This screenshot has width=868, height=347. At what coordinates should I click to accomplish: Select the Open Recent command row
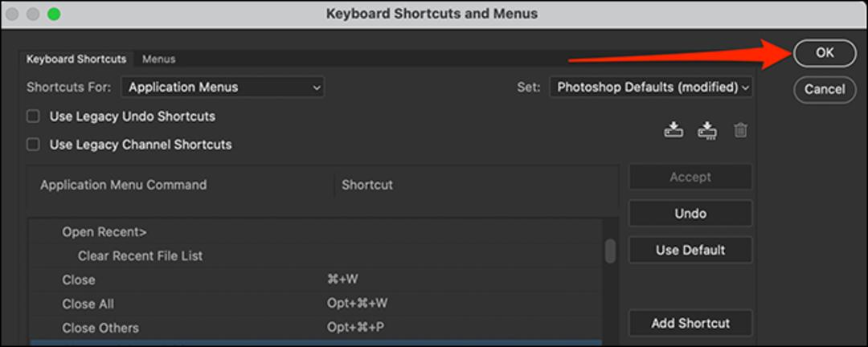click(316, 232)
